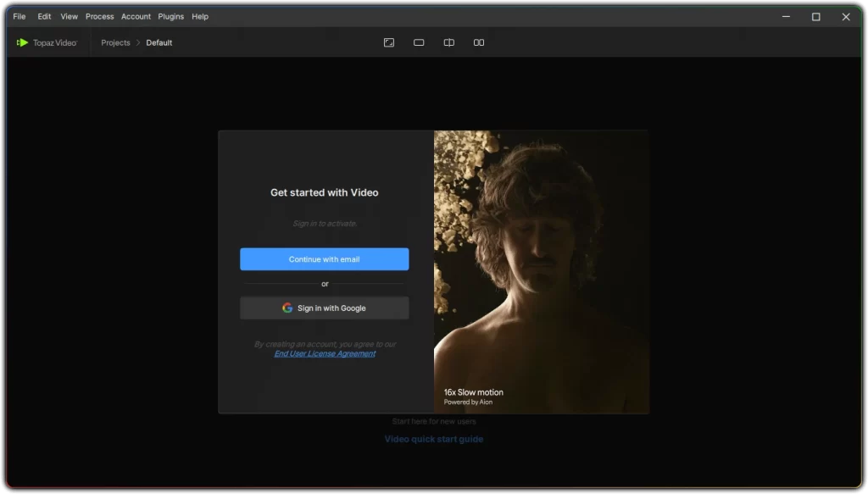Click the 16x Slow motion preview image

tap(541, 271)
